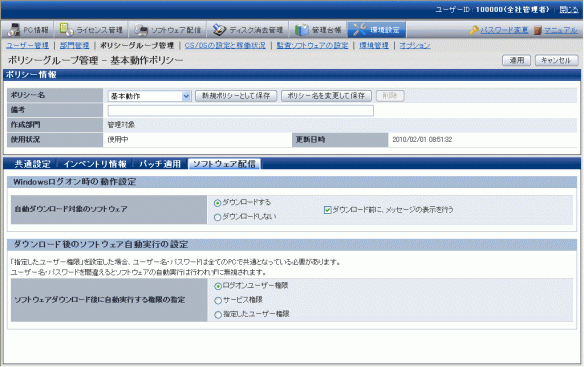The image size is (584, 367).
Task: Click the PC情報 computer icon
Action: 14,30
